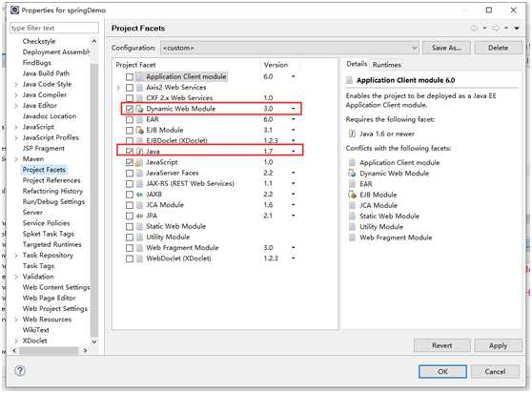This screenshot has height=393, width=532.
Task: Open version dropdown for JavaServer Faces
Action: tap(293, 173)
